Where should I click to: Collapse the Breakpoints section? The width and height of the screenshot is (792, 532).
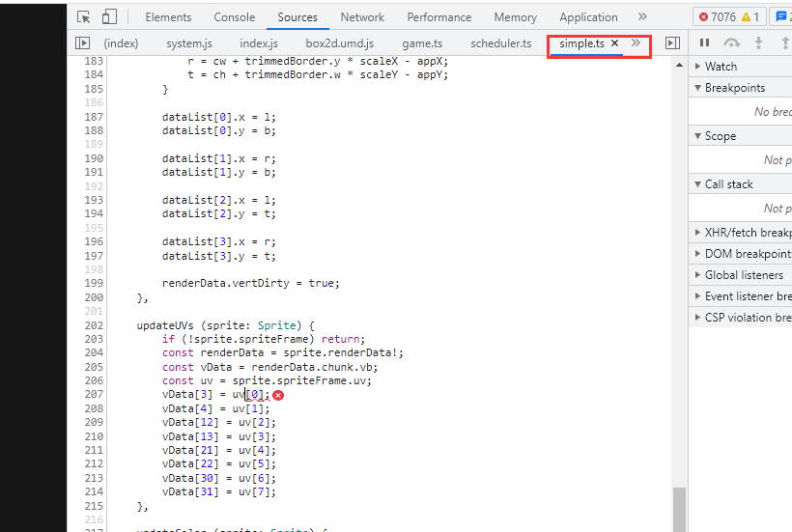click(740, 87)
